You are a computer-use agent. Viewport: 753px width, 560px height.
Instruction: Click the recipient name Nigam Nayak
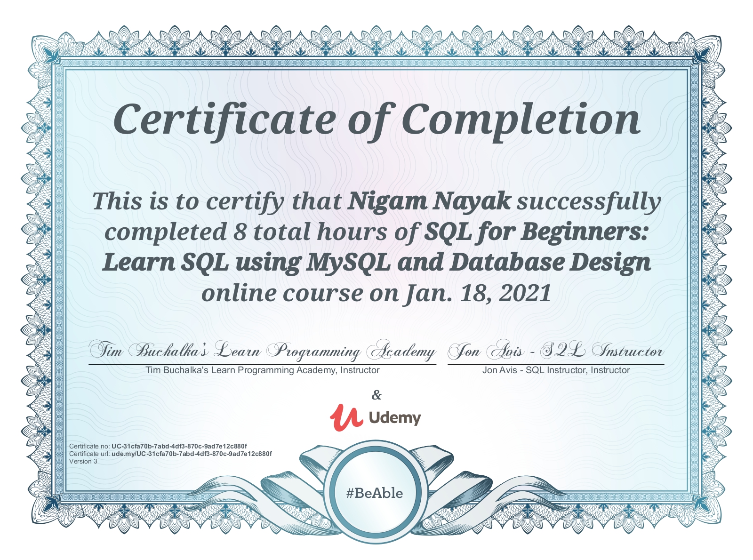coord(429,201)
